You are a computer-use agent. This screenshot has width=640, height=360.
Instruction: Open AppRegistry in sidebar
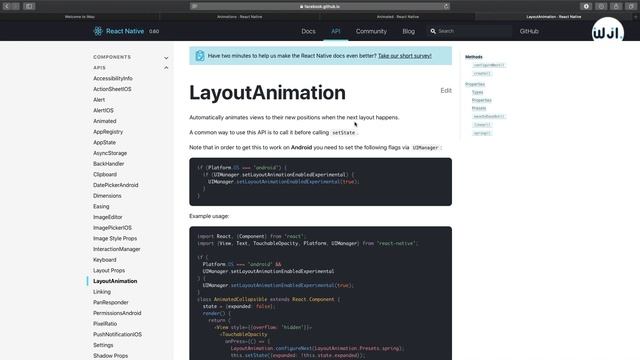pyautogui.click(x=108, y=131)
